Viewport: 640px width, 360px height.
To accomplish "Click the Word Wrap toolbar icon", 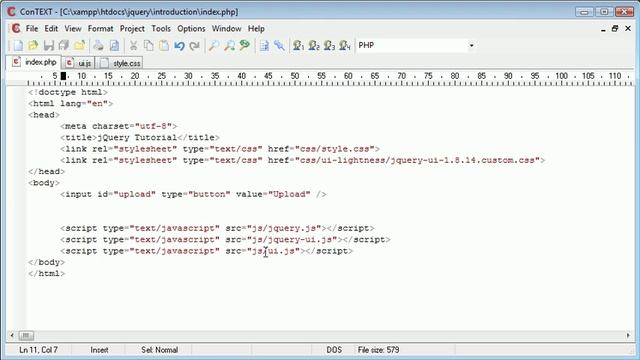I will 264,45.
